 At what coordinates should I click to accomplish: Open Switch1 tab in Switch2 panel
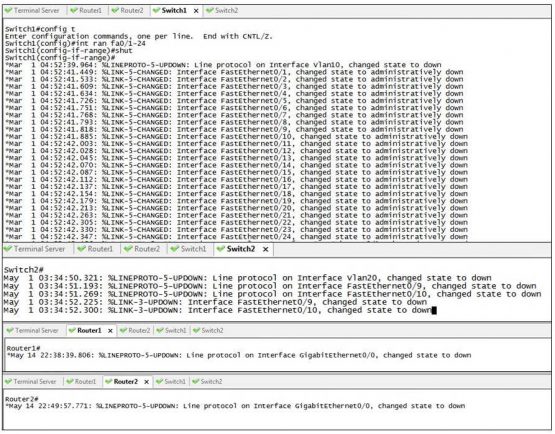click(x=189, y=249)
